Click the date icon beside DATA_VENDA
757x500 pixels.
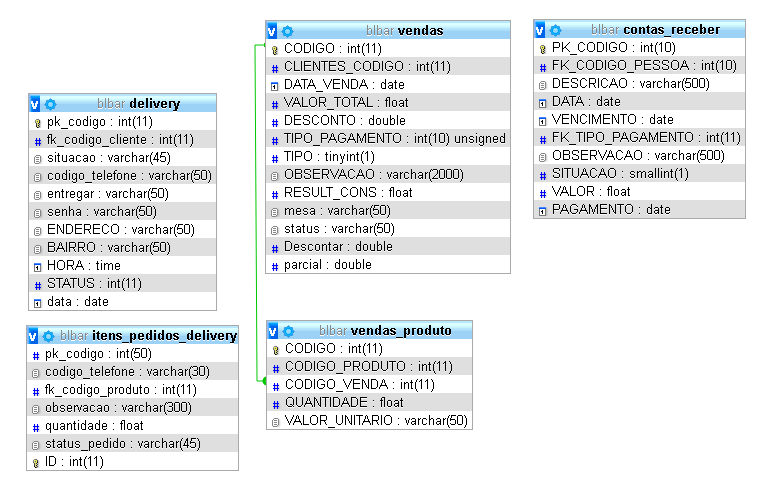tap(275, 86)
